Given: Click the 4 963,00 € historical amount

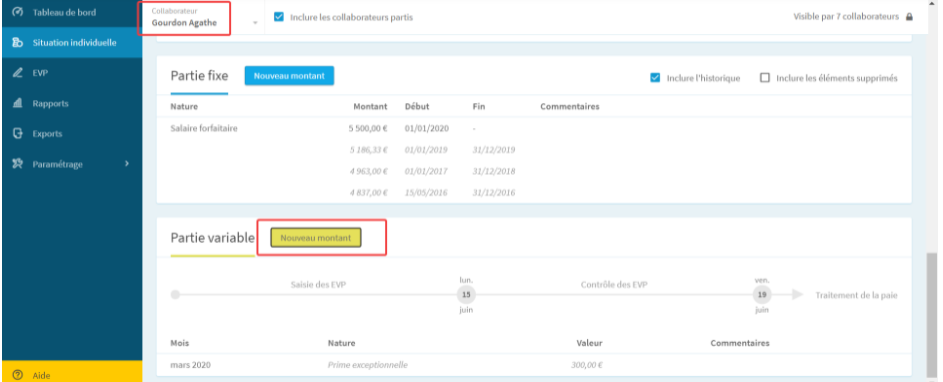Looking at the screenshot, I should click(369, 171).
